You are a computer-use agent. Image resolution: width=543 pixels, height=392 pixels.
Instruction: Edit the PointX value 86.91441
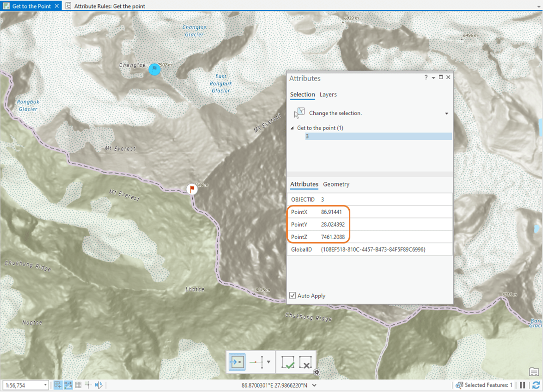coord(331,212)
